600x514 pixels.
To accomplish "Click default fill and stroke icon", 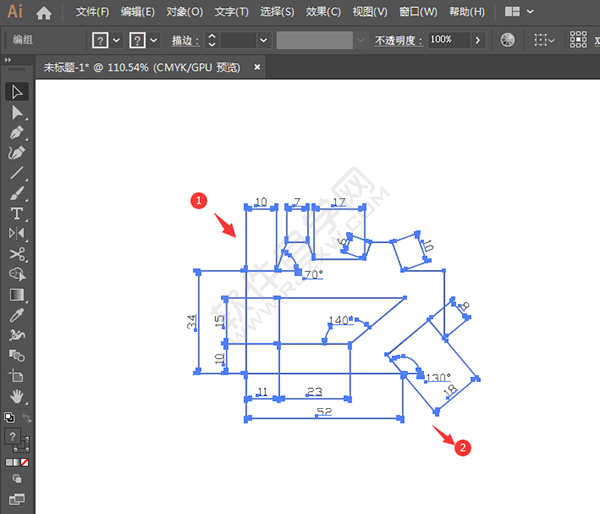I will click(10, 417).
